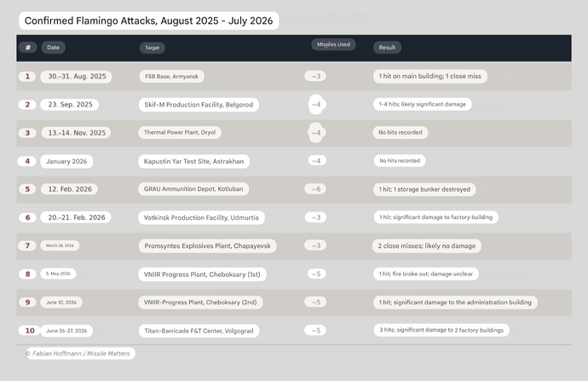
Task: Click the # column header badge
Action: pyautogui.click(x=28, y=48)
